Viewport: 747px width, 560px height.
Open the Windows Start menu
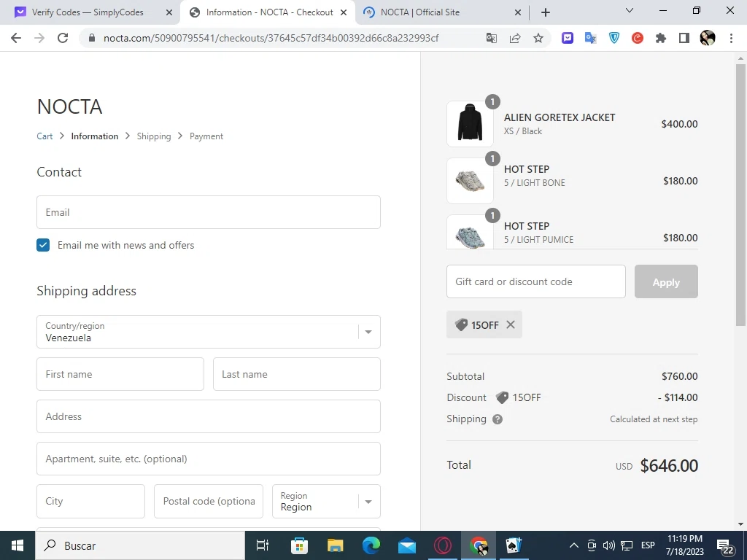click(18, 545)
